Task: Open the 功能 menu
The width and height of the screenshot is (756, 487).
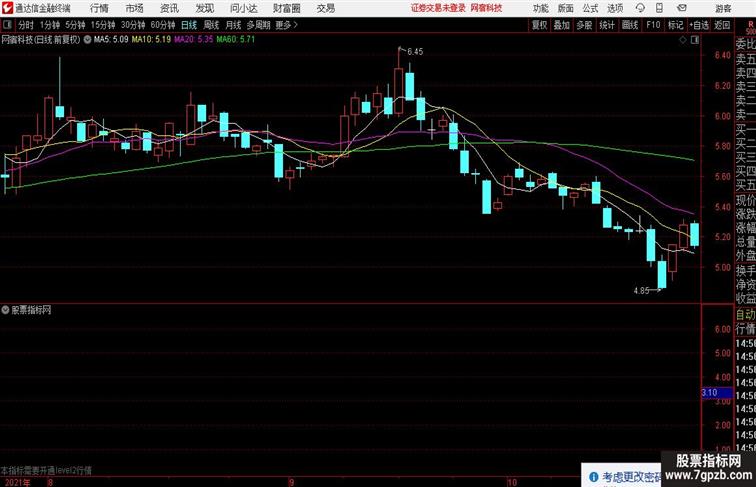Action: click(540, 8)
